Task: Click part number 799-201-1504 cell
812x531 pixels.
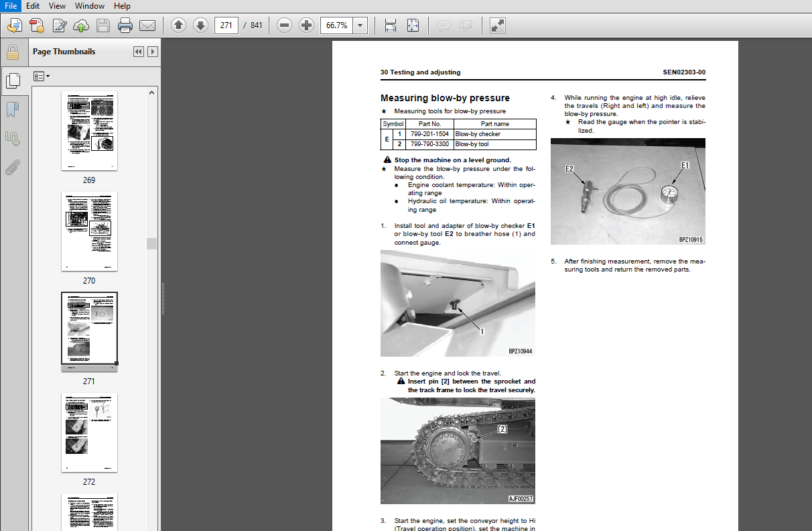Action: [429, 134]
